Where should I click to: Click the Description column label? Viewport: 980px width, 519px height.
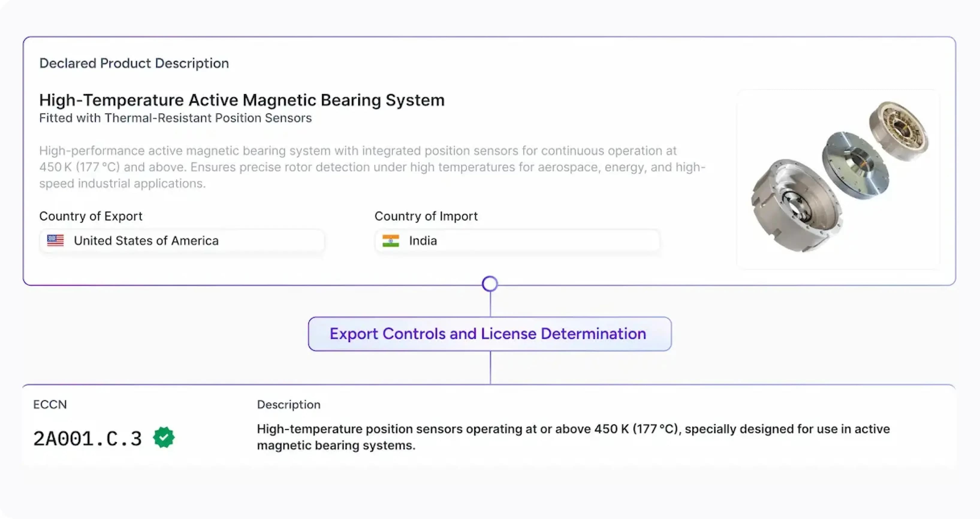click(x=288, y=404)
